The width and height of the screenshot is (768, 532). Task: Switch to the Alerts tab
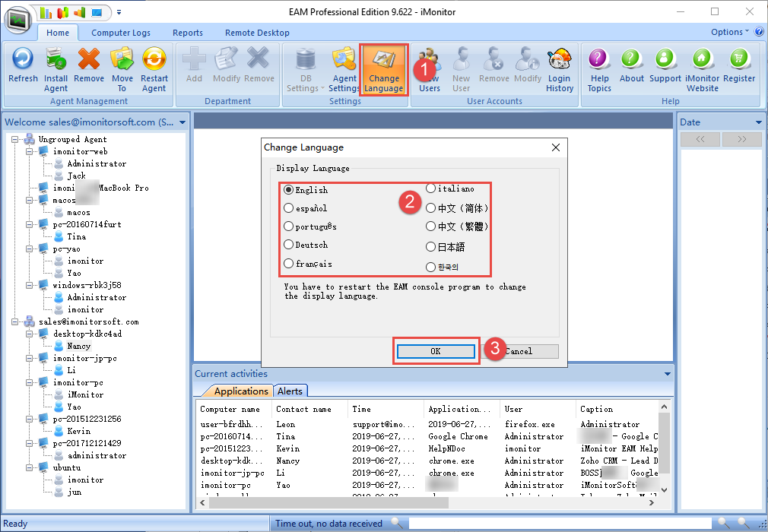pyautogui.click(x=290, y=391)
